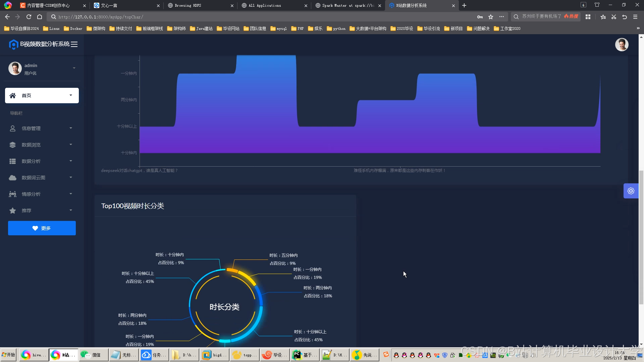Click the 数据浏览 layers icon
The height and width of the screenshot is (362, 644).
click(x=13, y=145)
